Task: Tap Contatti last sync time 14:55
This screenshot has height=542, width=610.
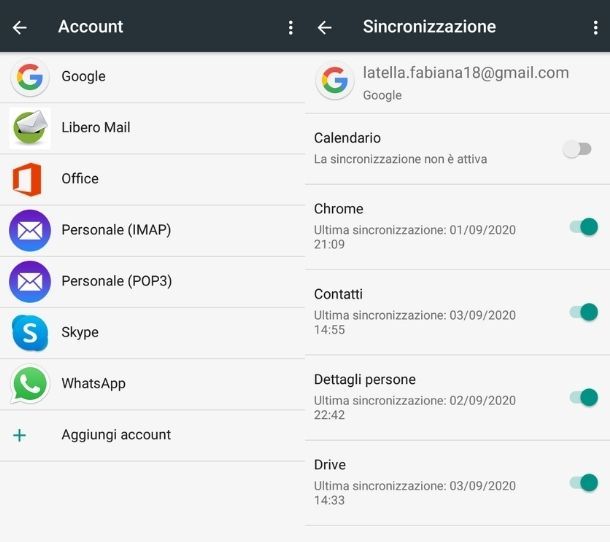Action: point(329,330)
